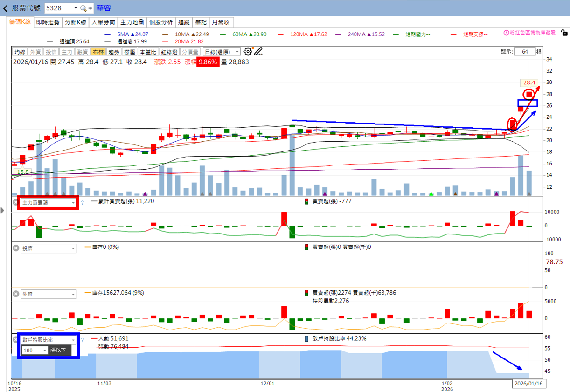Image resolution: width=570 pixels, height=392 pixels.
Task: Click the pink info icon beside 粉紅色區塊 note
Action: pos(507,33)
